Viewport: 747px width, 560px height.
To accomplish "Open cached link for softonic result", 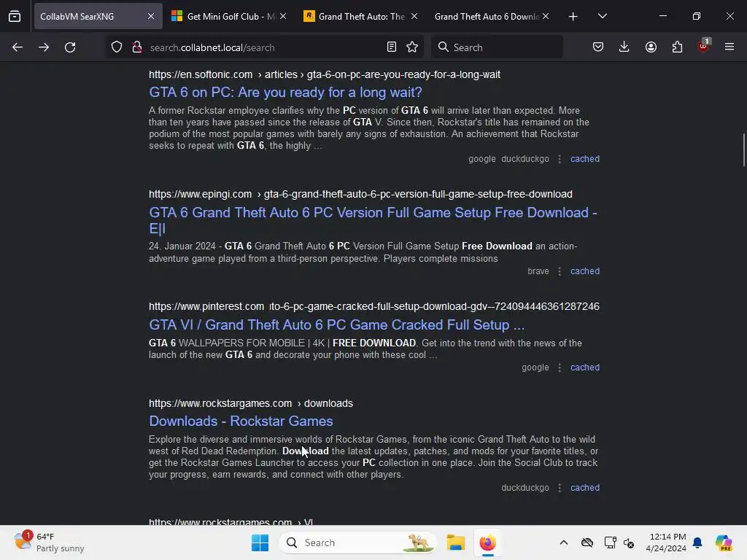I will tap(585, 159).
